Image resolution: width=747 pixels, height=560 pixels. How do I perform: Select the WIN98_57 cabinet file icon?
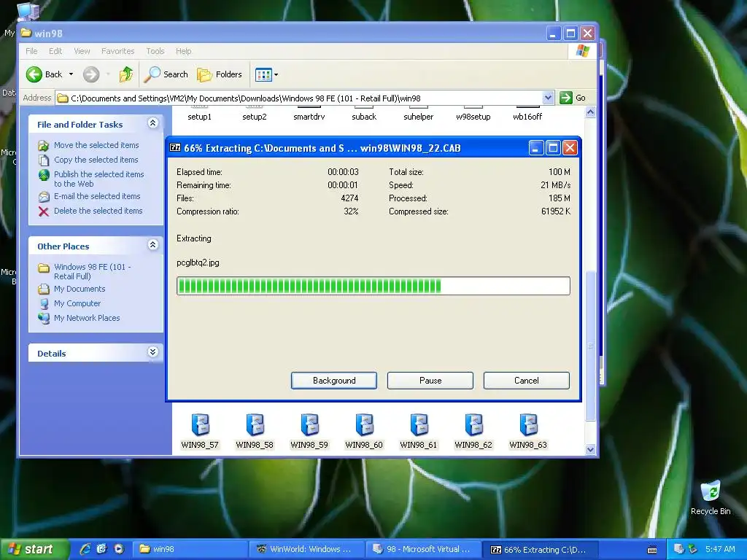pyautogui.click(x=200, y=424)
